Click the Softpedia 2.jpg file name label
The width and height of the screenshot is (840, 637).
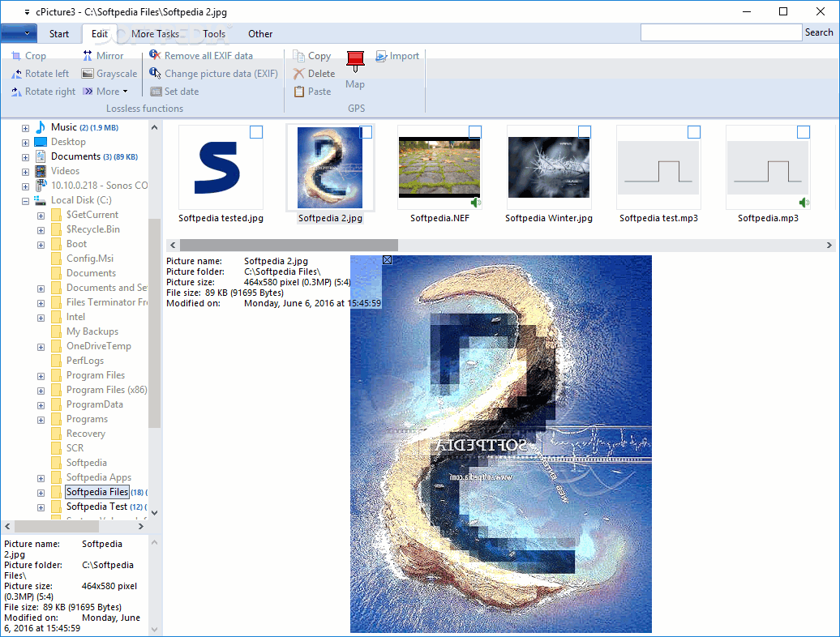pyautogui.click(x=330, y=218)
